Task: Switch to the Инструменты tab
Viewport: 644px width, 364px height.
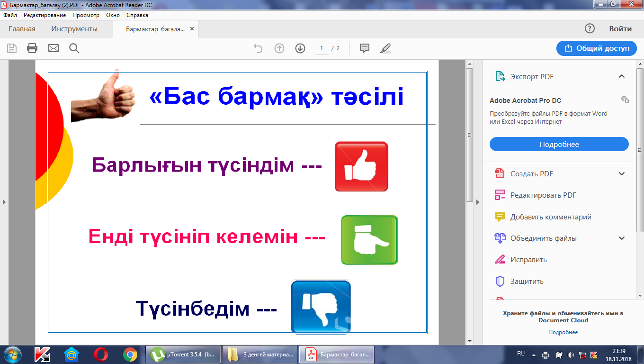Action: [x=74, y=29]
